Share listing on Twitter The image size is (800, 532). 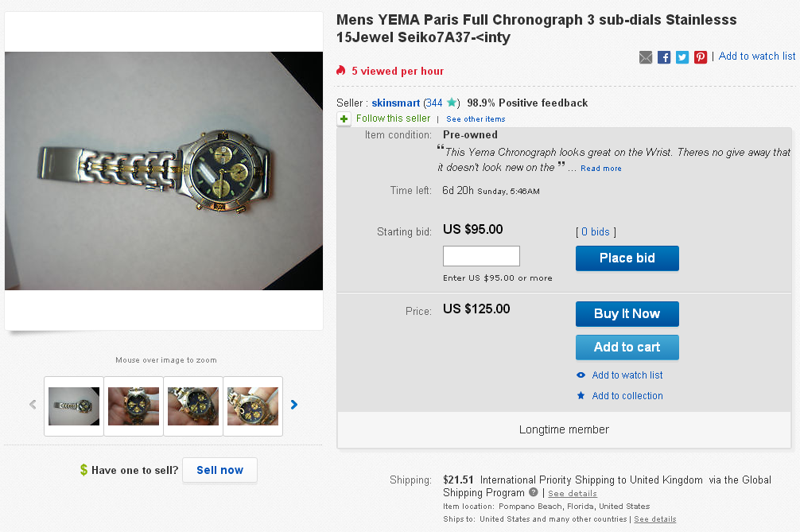pos(682,57)
